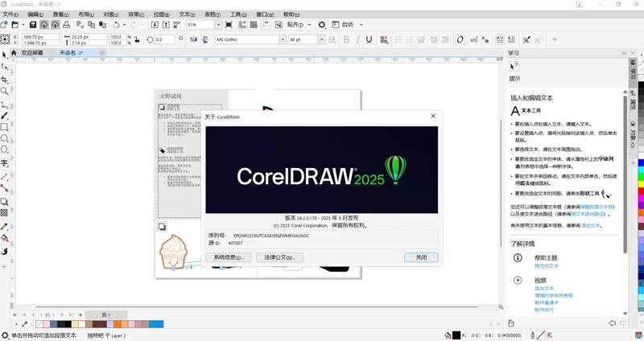Screen dimensions: 644x341
Task: Select the 页 1 page tab
Action: tap(105, 314)
